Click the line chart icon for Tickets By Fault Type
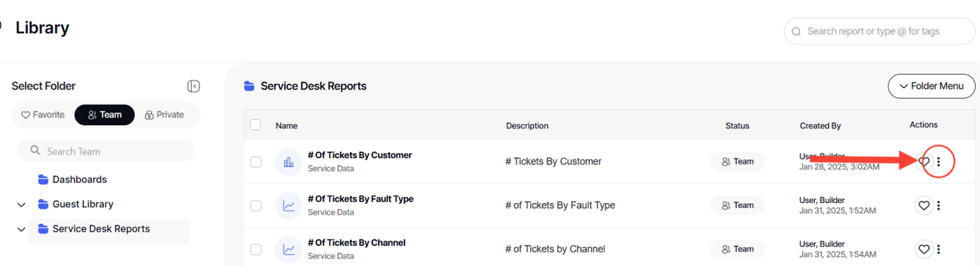Screen dimensions: 980x266 (288, 206)
